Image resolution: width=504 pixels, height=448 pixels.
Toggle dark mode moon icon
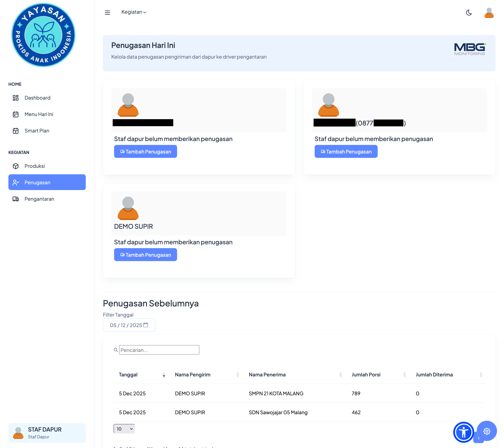[469, 13]
